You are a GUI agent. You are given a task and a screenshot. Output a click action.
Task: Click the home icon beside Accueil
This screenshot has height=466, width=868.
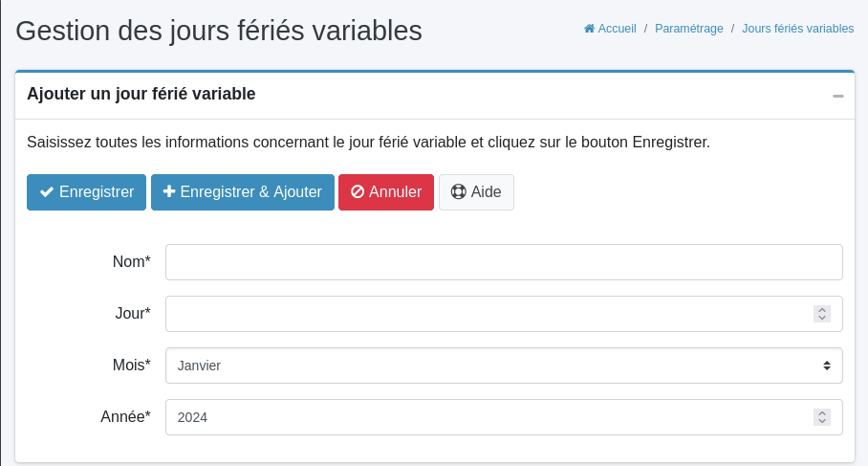pos(590,29)
